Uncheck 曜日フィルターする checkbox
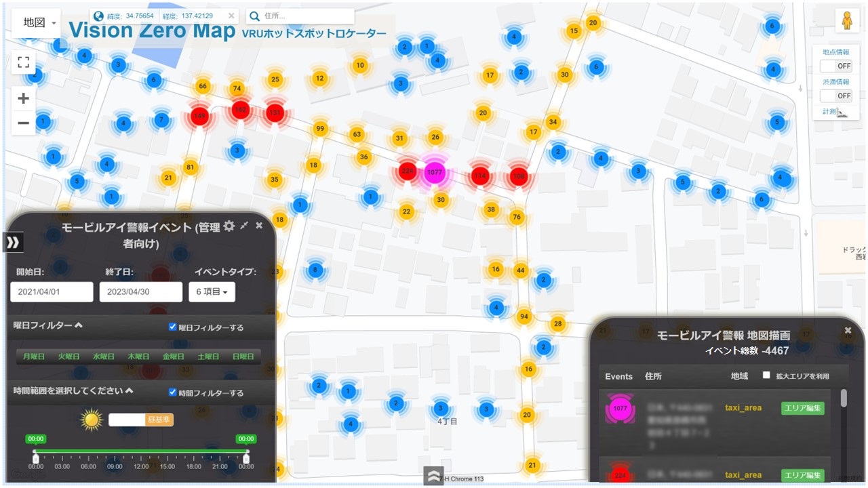 [172, 327]
